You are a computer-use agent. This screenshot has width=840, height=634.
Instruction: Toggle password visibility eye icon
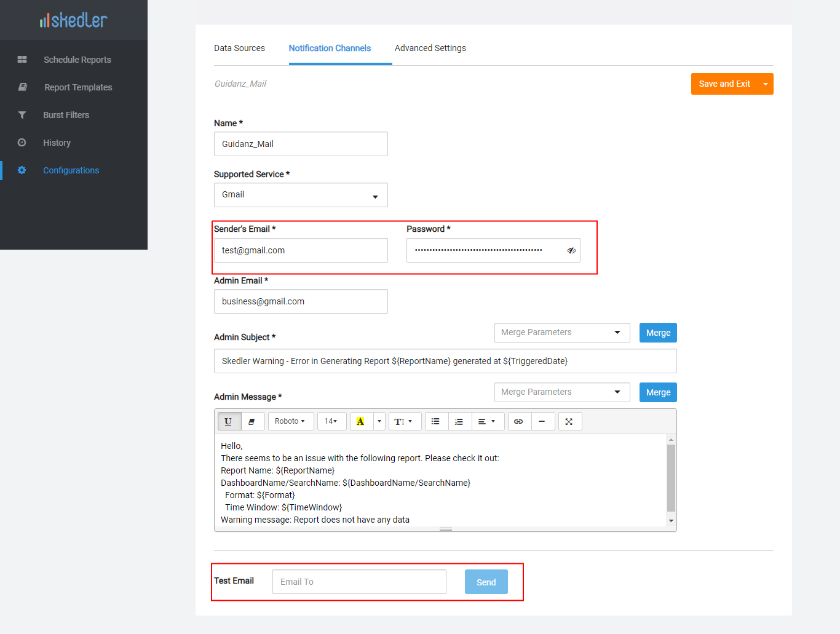tap(571, 250)
